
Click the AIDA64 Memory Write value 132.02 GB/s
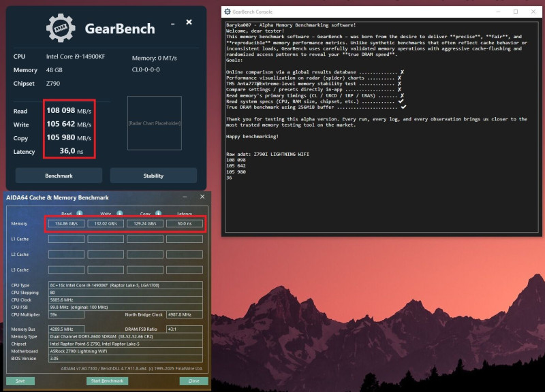tap(106, 224)
